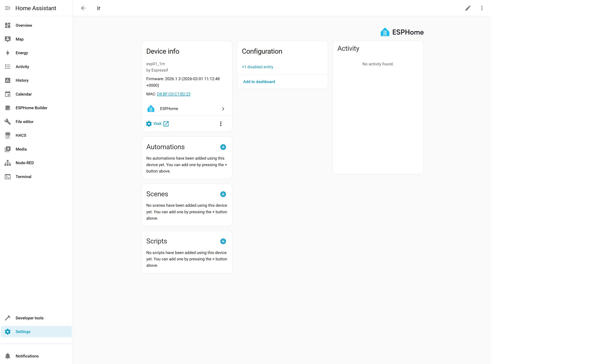591x364 pixels.
Task: Click the Visit device link
Action: [158, 124]
